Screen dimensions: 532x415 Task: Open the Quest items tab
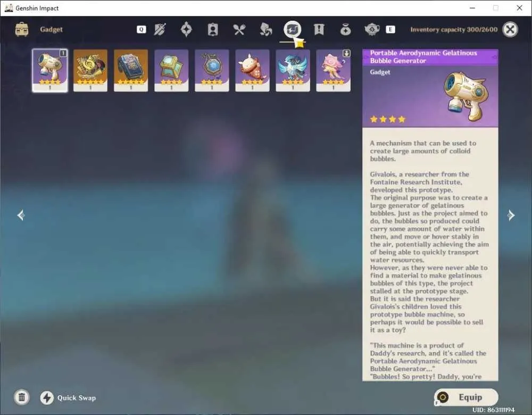[x=319, y=29]
